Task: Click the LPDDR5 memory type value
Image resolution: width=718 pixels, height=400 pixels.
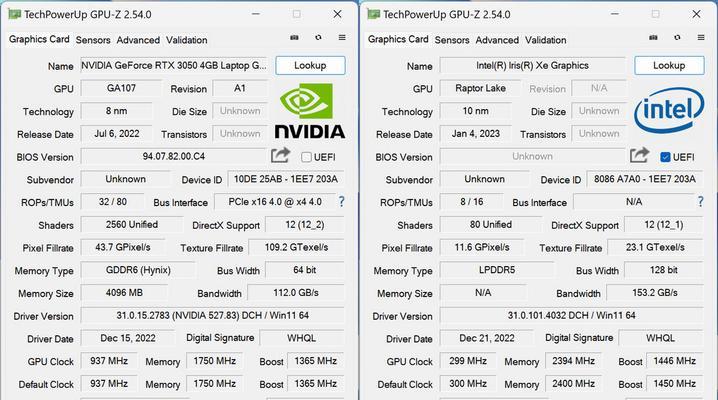Action: point(497,270)
